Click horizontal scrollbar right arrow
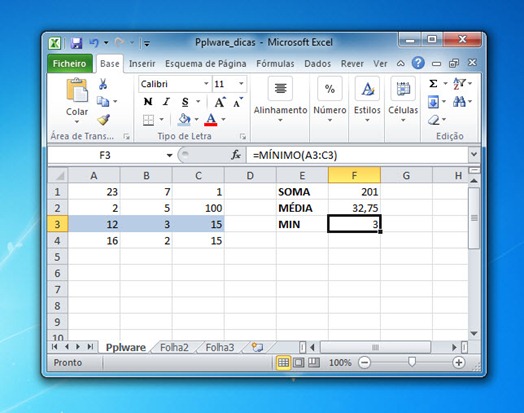The height and width of the screenshot is (413, 524). click(454, 348)
